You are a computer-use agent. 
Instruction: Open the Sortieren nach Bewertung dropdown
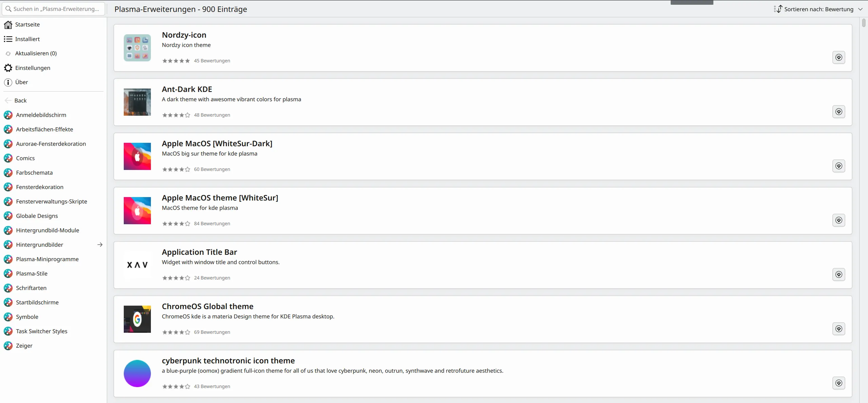pyautogui.click(x=818, y=9)
